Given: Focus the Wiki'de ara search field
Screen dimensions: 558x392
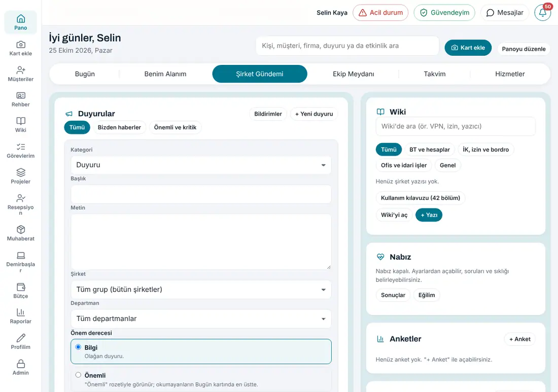Looking at the screenshot, I should [456, 126].
